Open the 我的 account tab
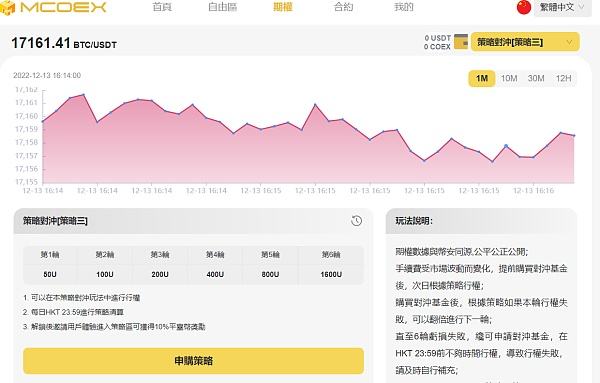 [x=404, y=7]
